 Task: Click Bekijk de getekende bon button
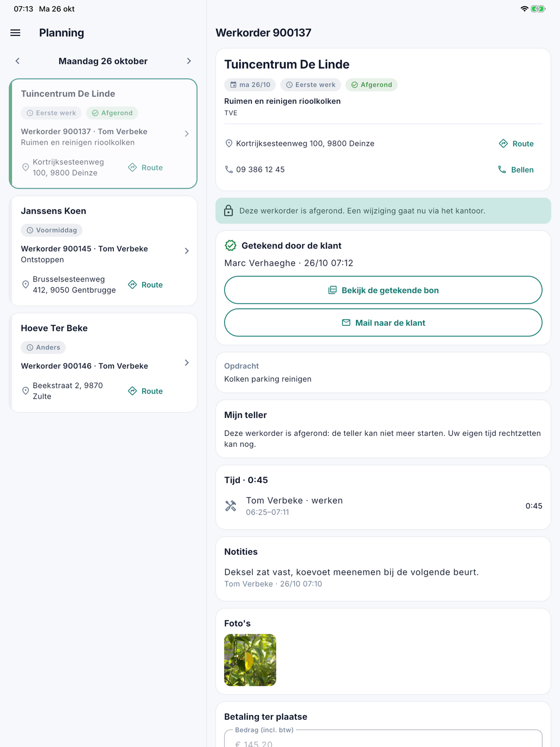coord(383,290)
